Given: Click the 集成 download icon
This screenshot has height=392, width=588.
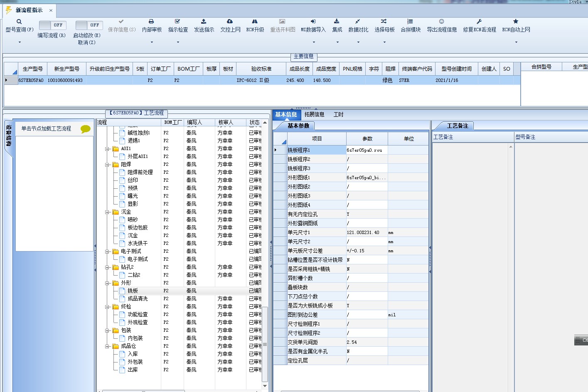Looking at the screenshot, I should 337,21.
